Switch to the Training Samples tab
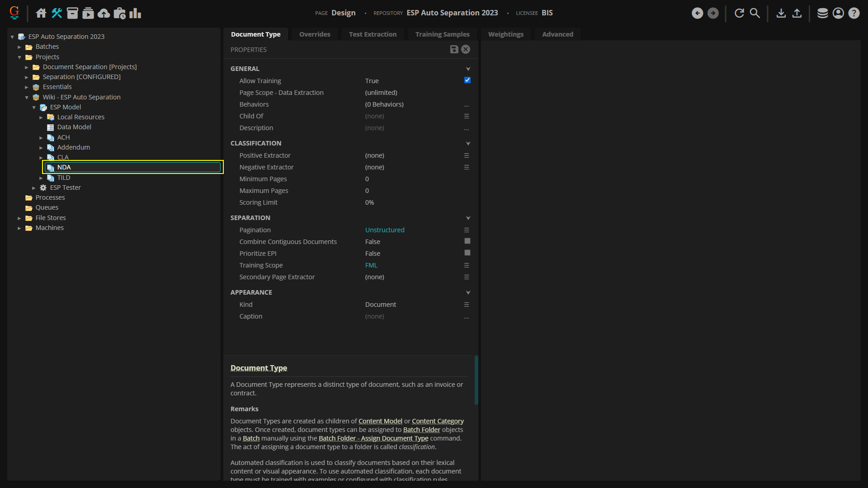This screenshot has width=868, height=488. pyautogui.click(x=442, y=34)
